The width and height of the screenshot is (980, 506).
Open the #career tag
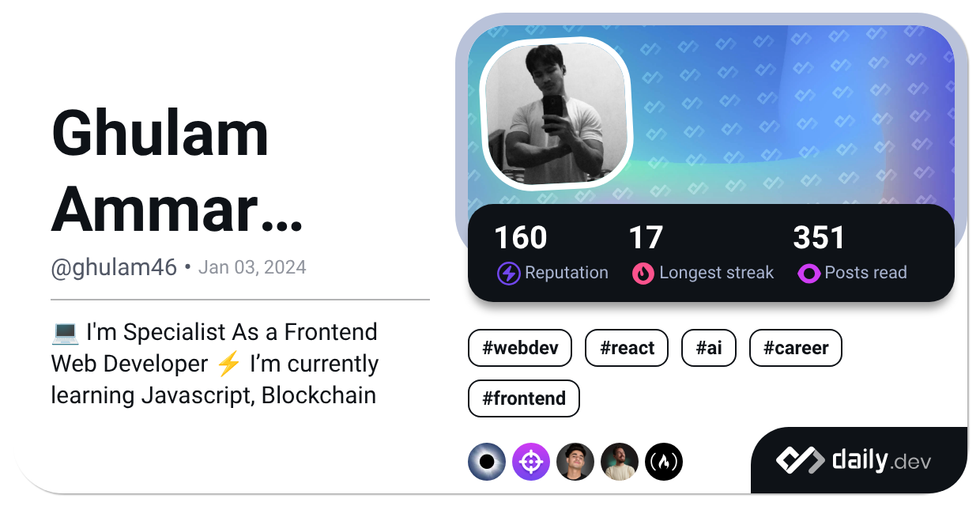click(x=796, y=349)
